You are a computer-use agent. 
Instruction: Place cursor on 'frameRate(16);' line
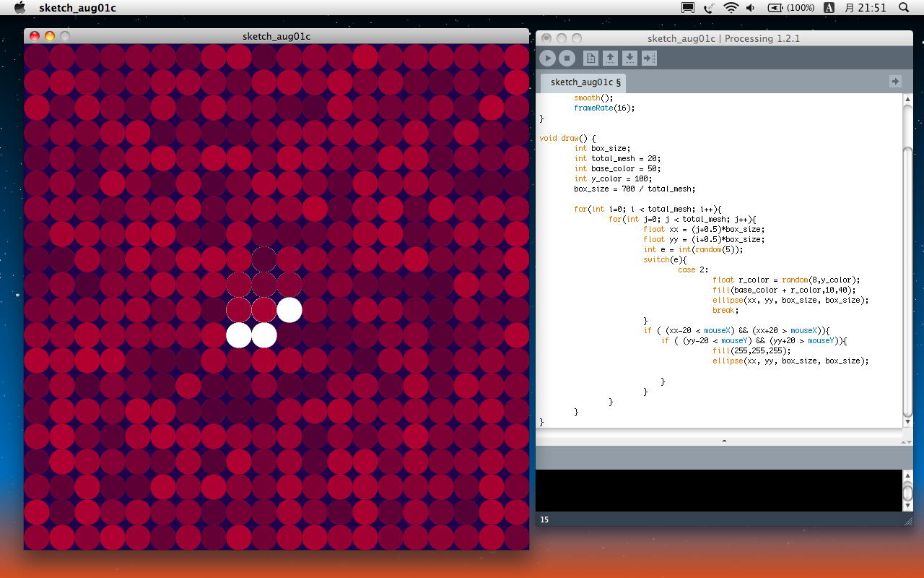click(x=604, y=108)
